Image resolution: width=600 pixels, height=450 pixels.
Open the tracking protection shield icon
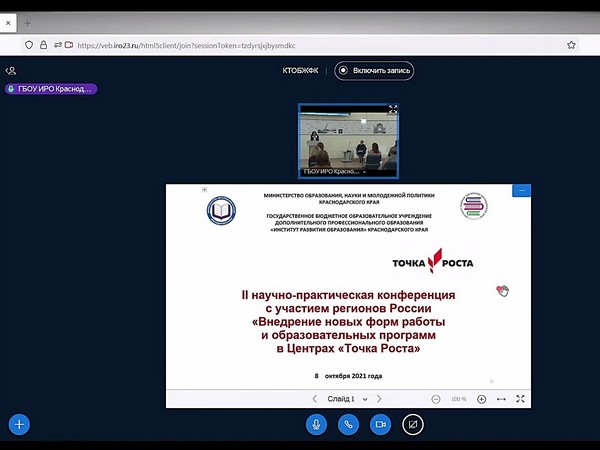29,45
